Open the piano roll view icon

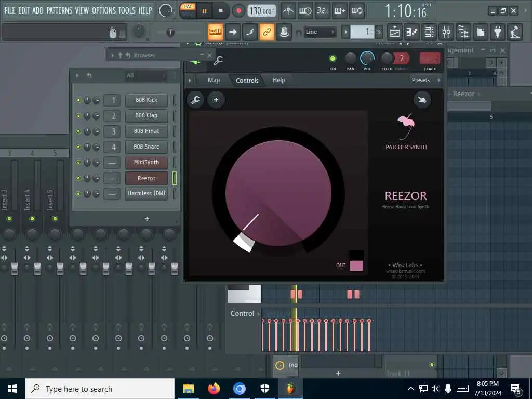[x=412, y=32]
